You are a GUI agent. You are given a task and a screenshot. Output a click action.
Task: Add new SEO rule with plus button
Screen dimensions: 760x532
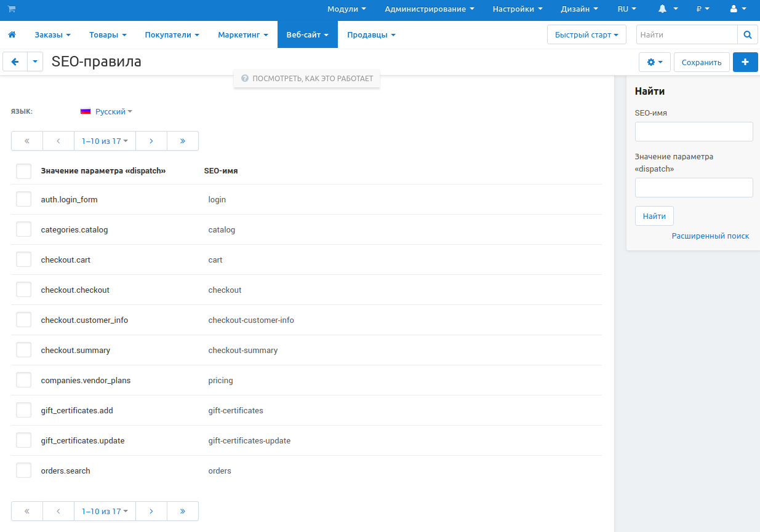click(745, 62)
